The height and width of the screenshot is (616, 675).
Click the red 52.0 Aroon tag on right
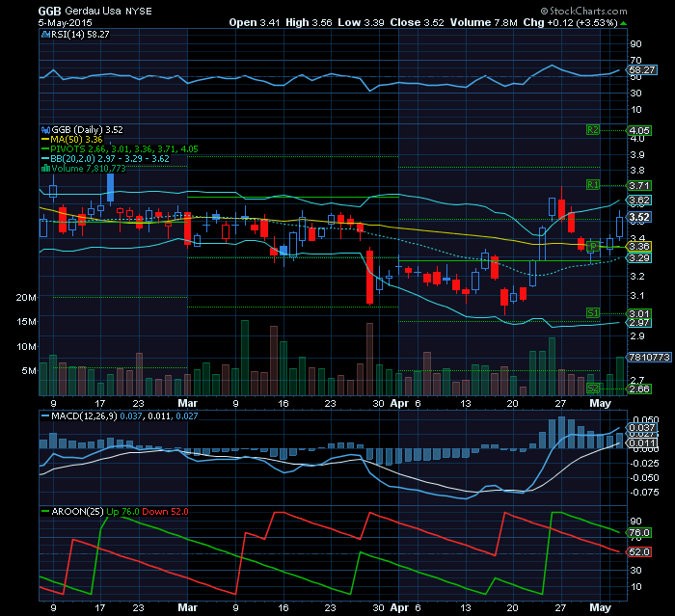pyautogui.click(x=639, y=551)
